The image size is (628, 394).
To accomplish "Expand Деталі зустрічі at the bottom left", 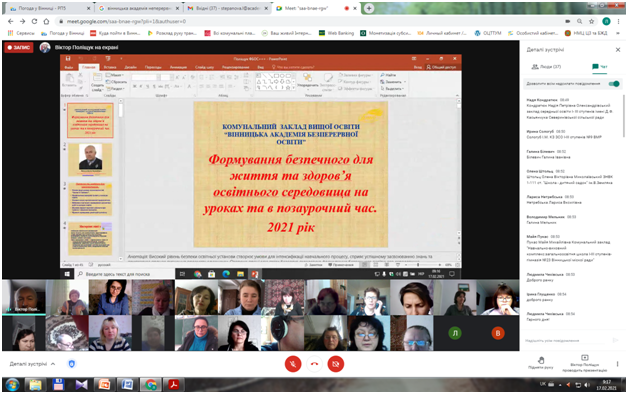I will 32,364.
